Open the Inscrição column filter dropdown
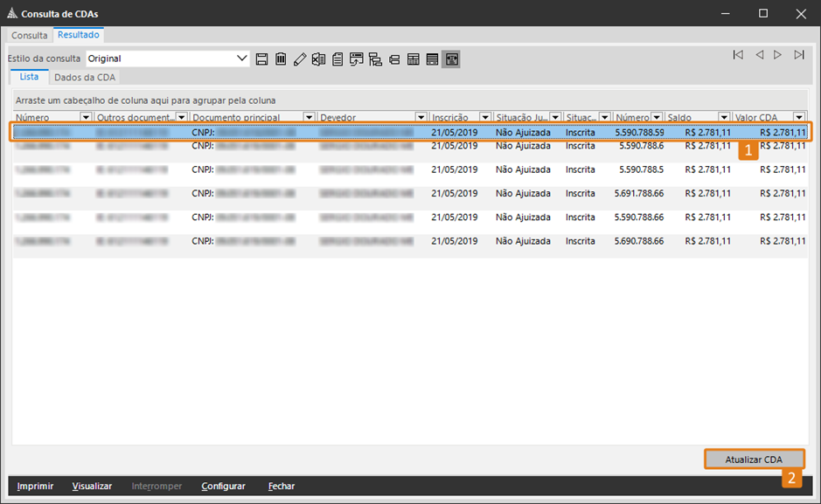The height and width of the screenshot is (504, 821). 485,118
